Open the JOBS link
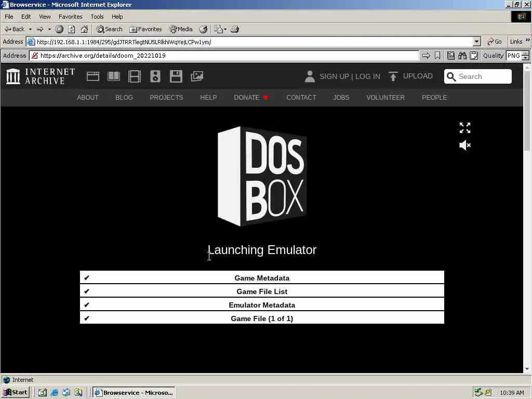Image resolution: width=532 pixels, height=399 pixels. [341, 97]
